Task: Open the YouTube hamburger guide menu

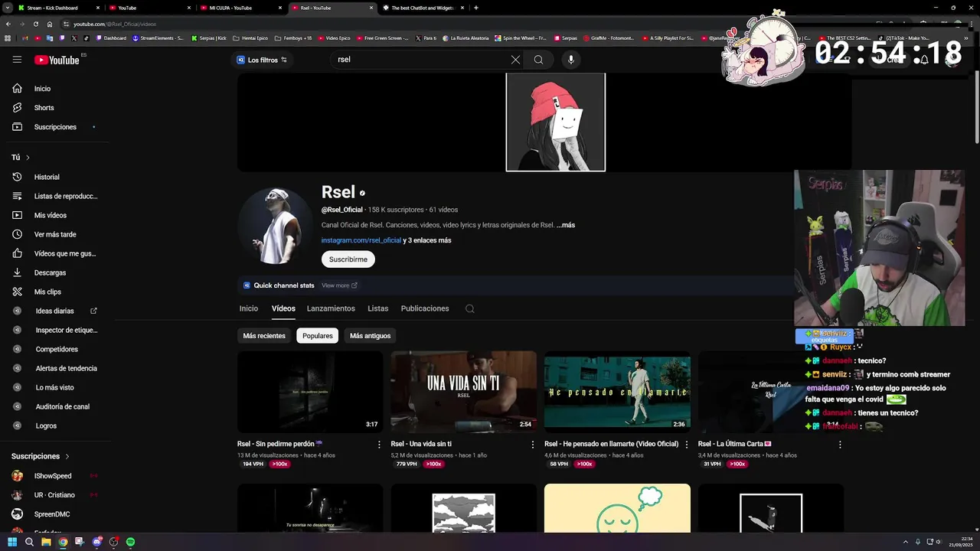Action: (17, 60)
